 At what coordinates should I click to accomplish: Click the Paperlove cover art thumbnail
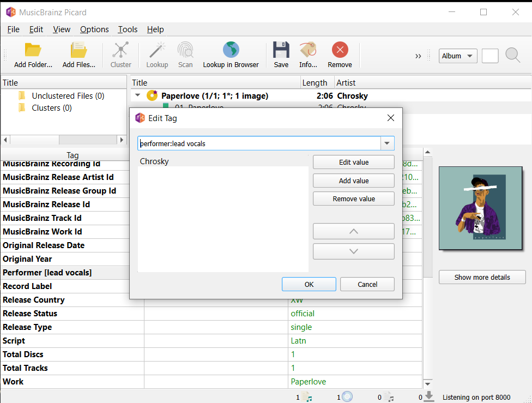coord(480,208)
